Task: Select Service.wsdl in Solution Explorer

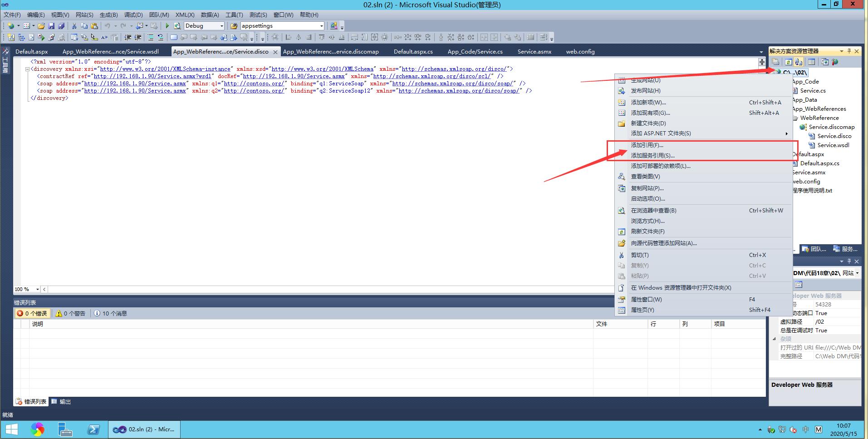Action: (833, 145)
